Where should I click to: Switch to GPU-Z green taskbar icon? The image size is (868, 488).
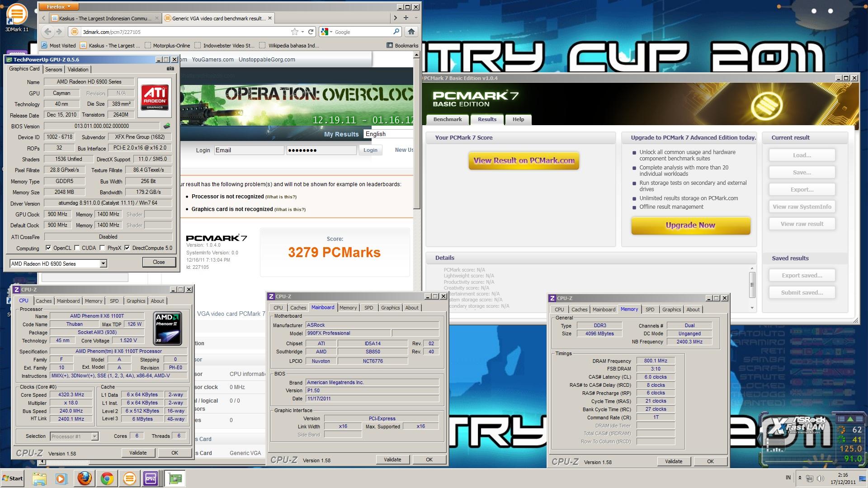click(175, 478)
